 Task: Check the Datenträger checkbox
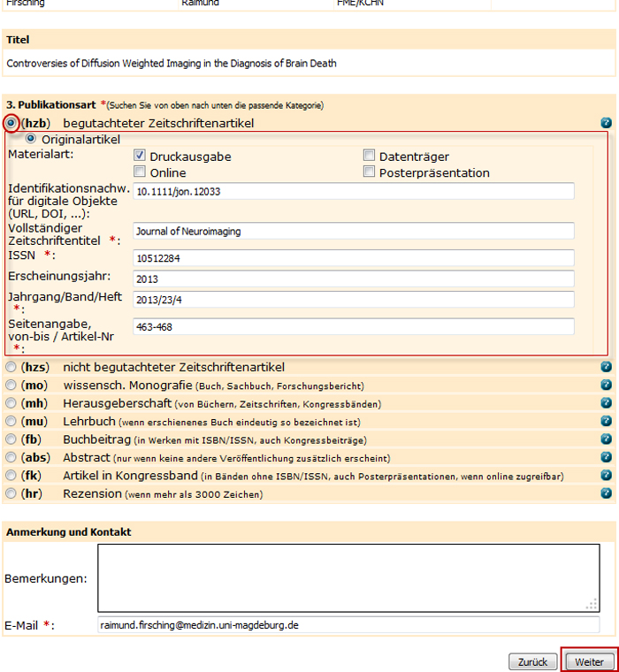[369, 155]
